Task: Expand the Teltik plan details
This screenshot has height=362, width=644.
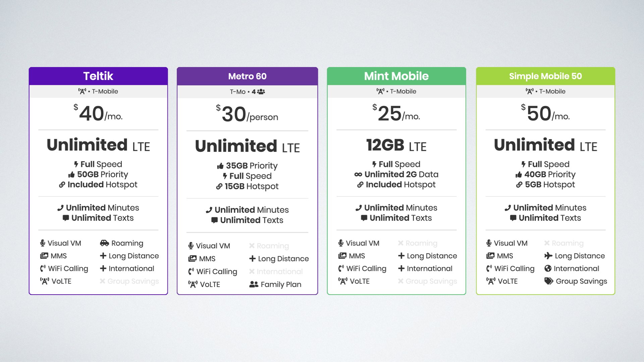Action: pyautogui.click(x=98, y=76)
